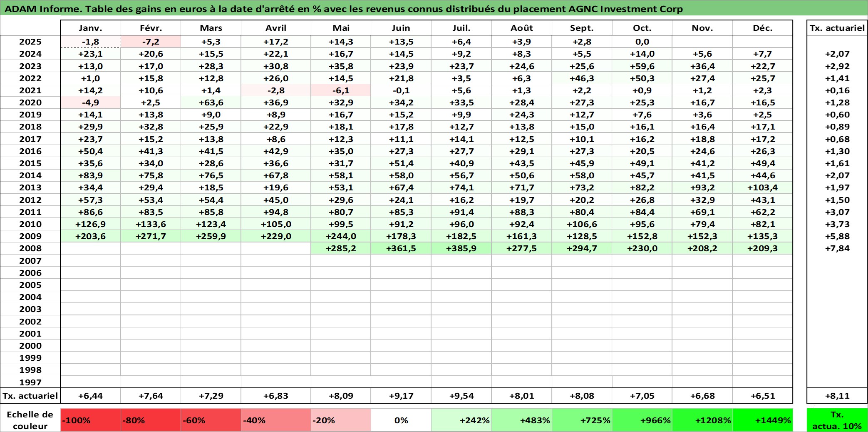Select the Avril column header
The image size is (868, 432).
click(276, 28)
